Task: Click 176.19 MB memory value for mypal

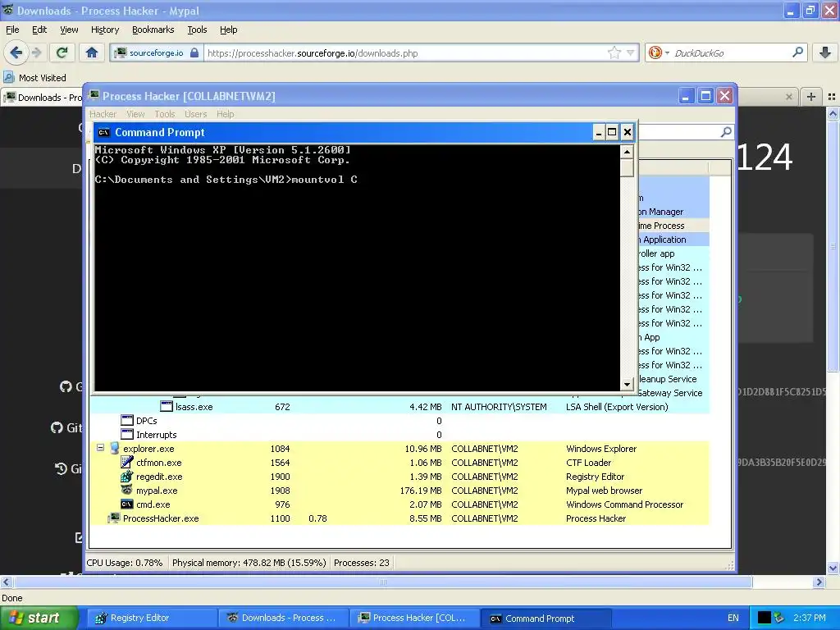Action: click(421, 491)
